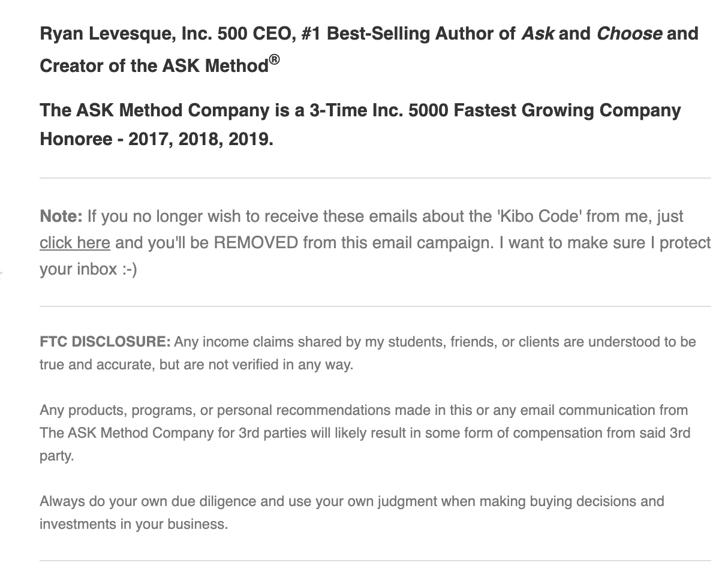Click the horizontal divider below the Honoree line
Viewport: 728px width, 584px height.
pos(375,178)
